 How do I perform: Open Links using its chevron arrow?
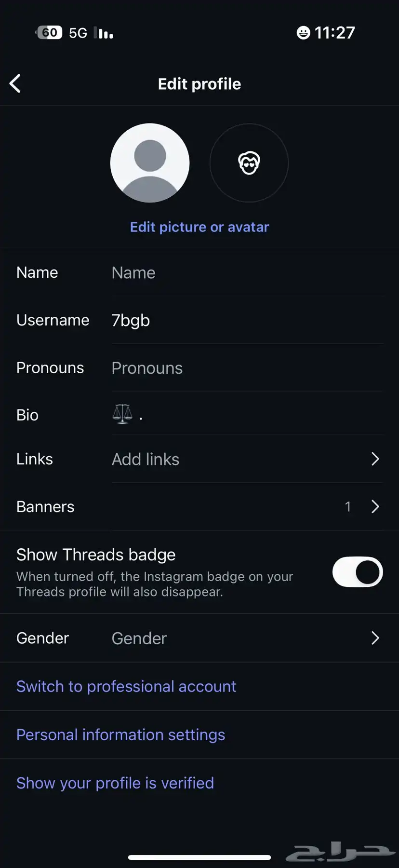[x=375, y=459]
